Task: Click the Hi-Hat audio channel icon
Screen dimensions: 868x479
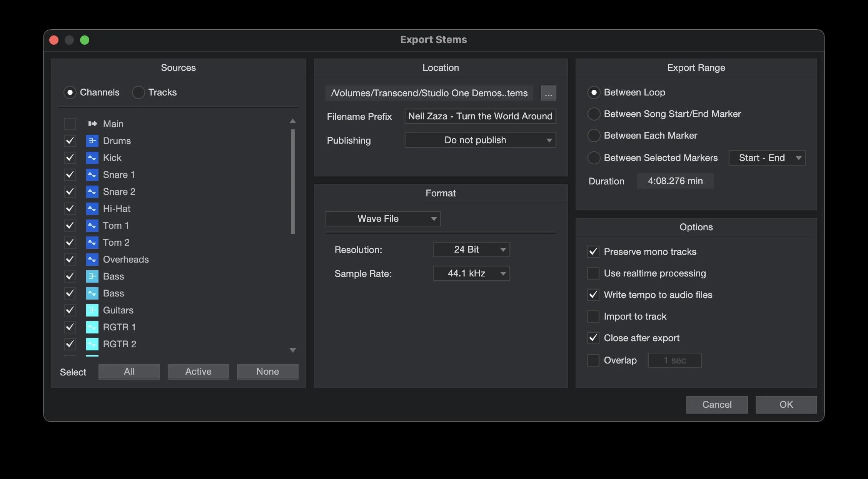Action: (x=92, y=208)
